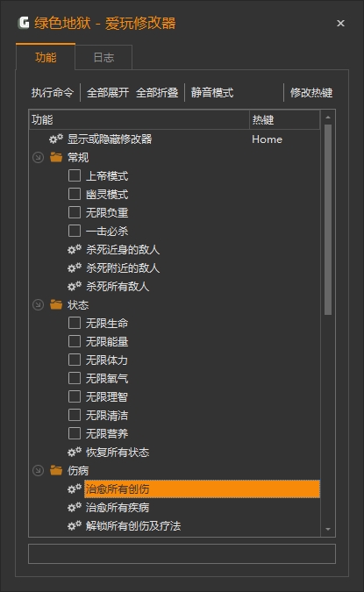This screenshot has width=364, height=592.
Task: Click the gear icon for 杀死近身的敌人
Action: (75, 249)
